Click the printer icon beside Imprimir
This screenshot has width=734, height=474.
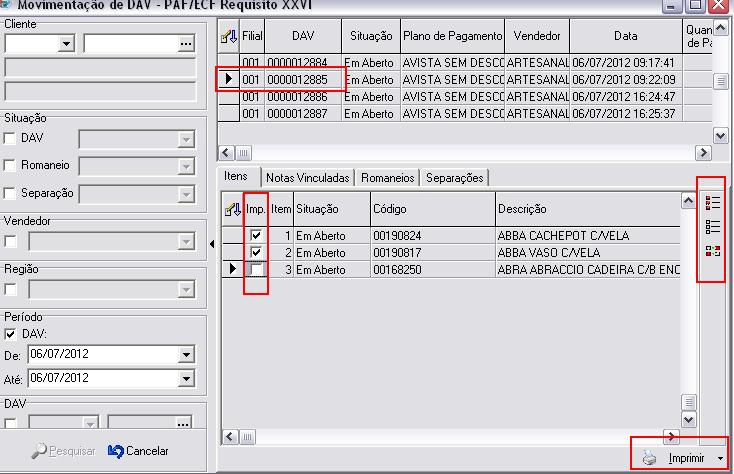click(650, 458)
